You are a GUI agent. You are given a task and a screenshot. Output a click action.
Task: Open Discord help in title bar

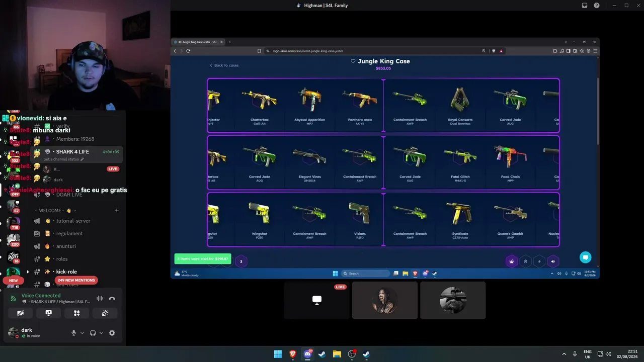point(597,6)
